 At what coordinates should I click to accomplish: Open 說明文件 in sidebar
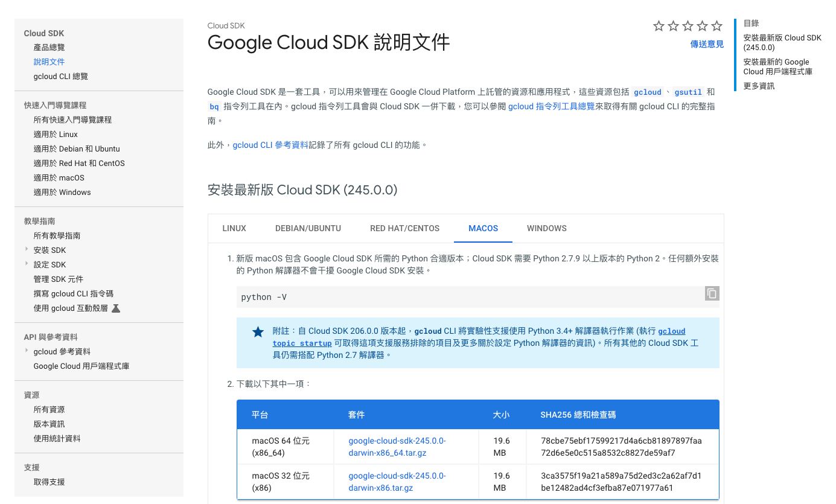point(49,62)
